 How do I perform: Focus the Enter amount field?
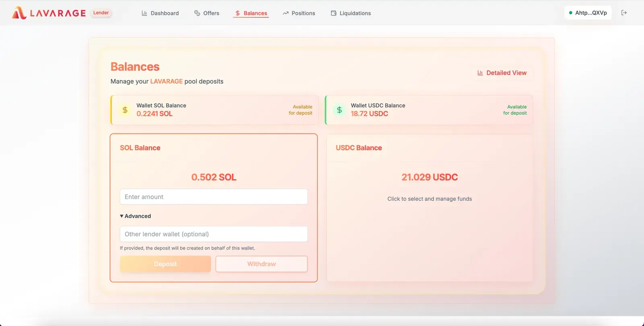pyautogui.click(x=214, y=197)
